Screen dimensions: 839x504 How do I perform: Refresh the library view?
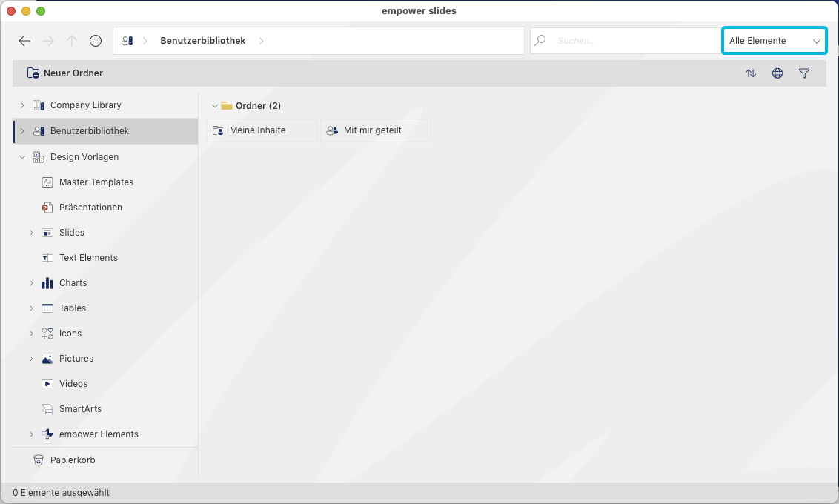click(x=96, y=41)
